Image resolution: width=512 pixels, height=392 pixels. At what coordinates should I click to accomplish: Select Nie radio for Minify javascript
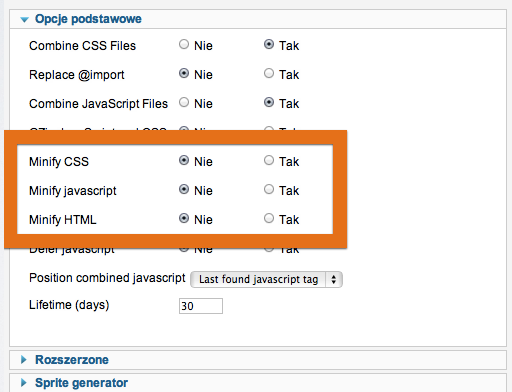[184, 189]
